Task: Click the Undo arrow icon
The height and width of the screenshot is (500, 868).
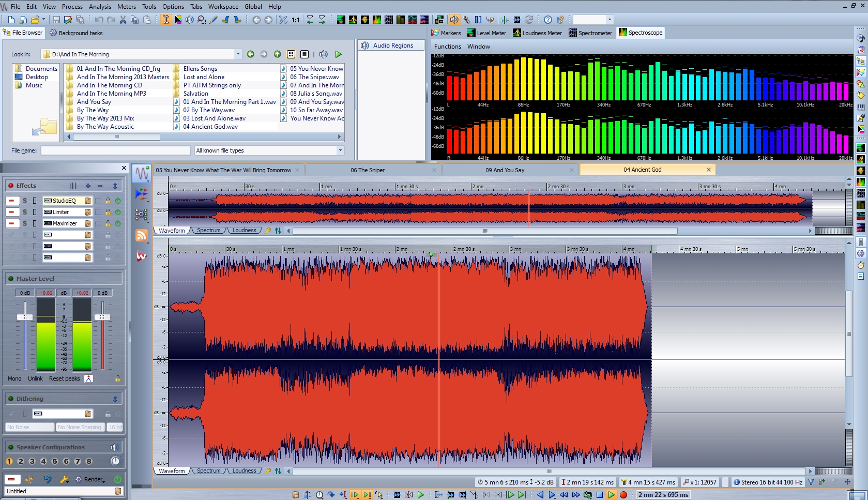Action: point(99,20)
